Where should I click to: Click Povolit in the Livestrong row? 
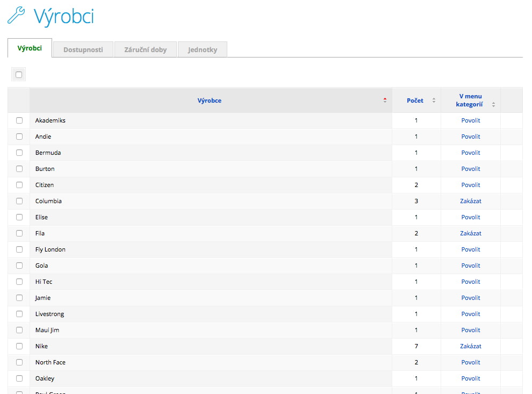471,314
